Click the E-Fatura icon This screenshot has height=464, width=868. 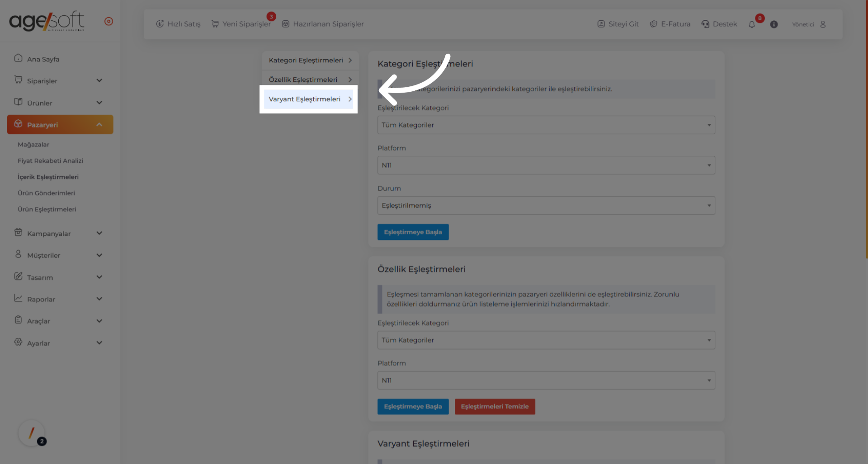pyautogui.click(x=653, y=24)
